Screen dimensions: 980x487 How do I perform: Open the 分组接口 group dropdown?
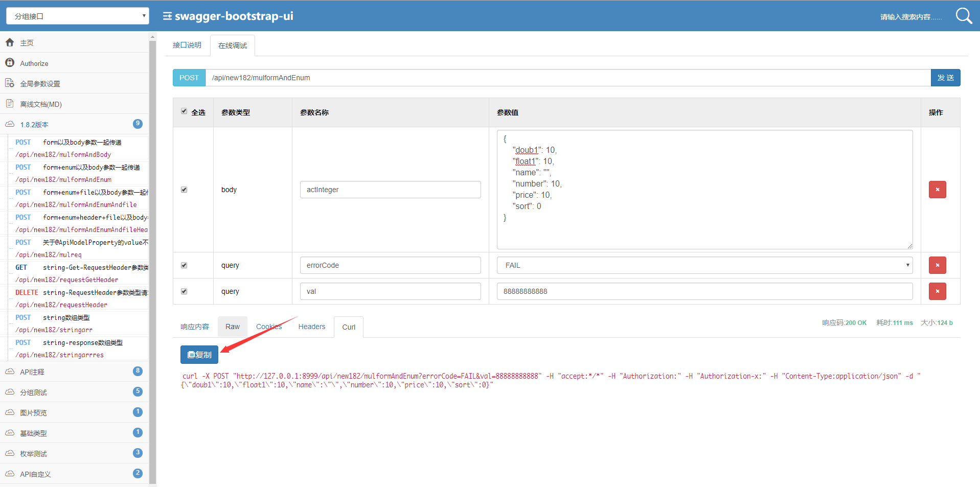(78, 16)
